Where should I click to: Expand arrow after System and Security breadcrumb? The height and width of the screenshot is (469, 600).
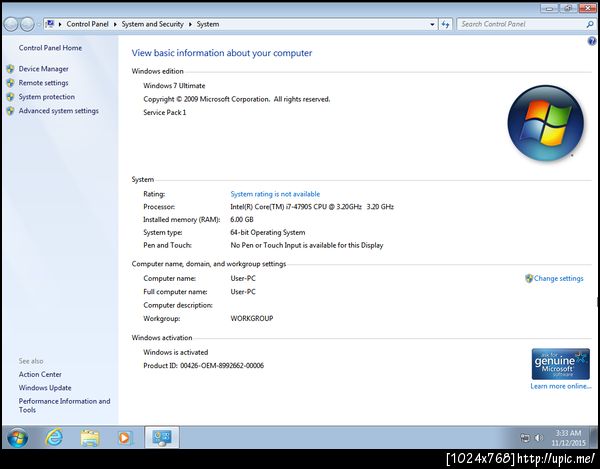[x=190, y=24]
